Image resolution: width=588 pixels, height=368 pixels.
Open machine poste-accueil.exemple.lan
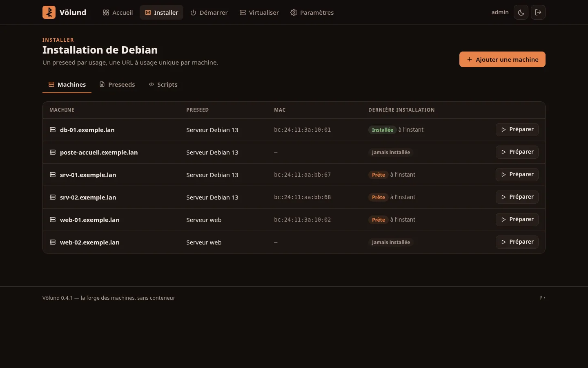click(x=99, y=153)
